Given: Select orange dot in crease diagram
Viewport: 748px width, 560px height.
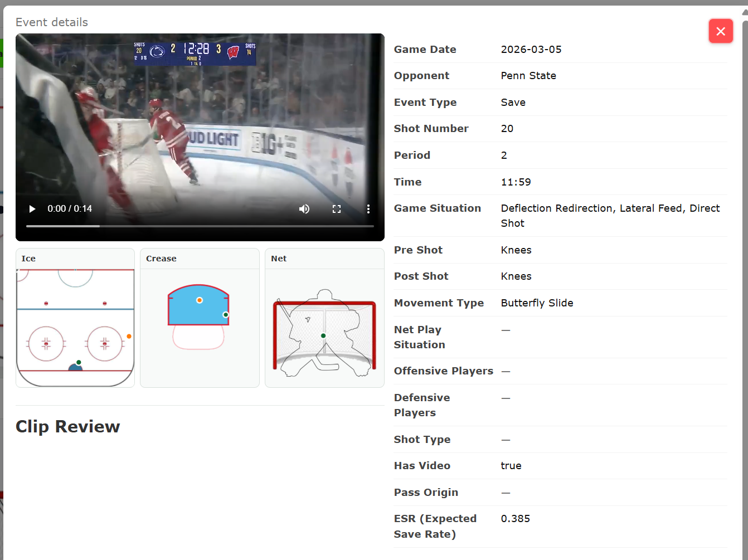Looking at the screenshot, I should pyautogui.click(x=200, y=300).
